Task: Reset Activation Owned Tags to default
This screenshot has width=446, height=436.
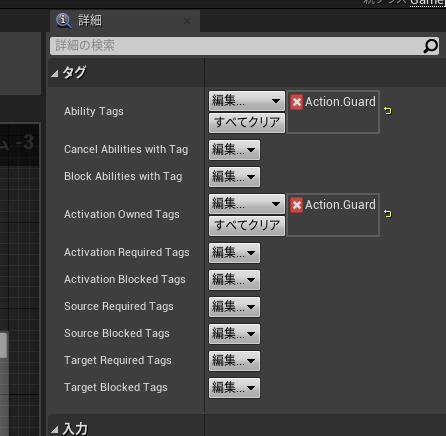Action: click(x=387, y=214)
